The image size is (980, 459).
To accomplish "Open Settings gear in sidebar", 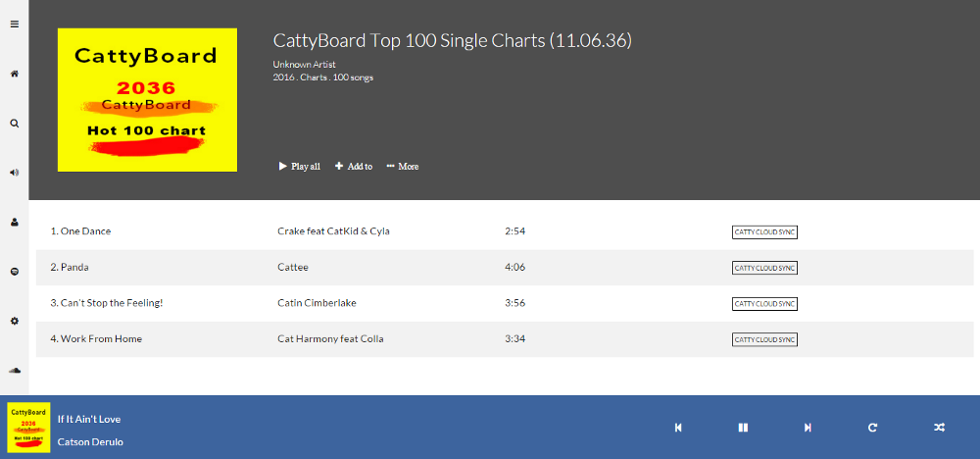I will 15,321.
